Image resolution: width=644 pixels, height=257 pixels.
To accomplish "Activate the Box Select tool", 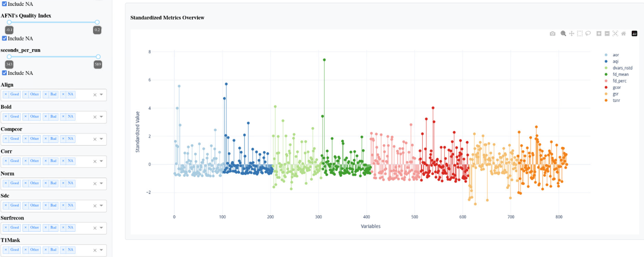I will (580, 34).
